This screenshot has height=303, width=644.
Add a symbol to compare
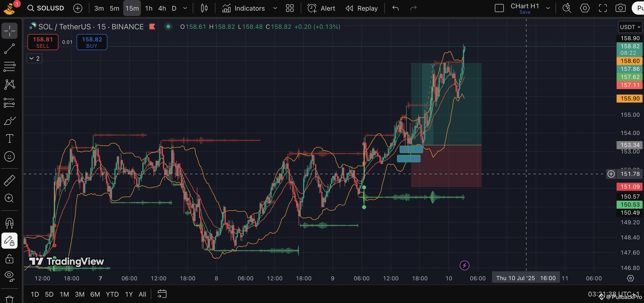pos(78,8)
